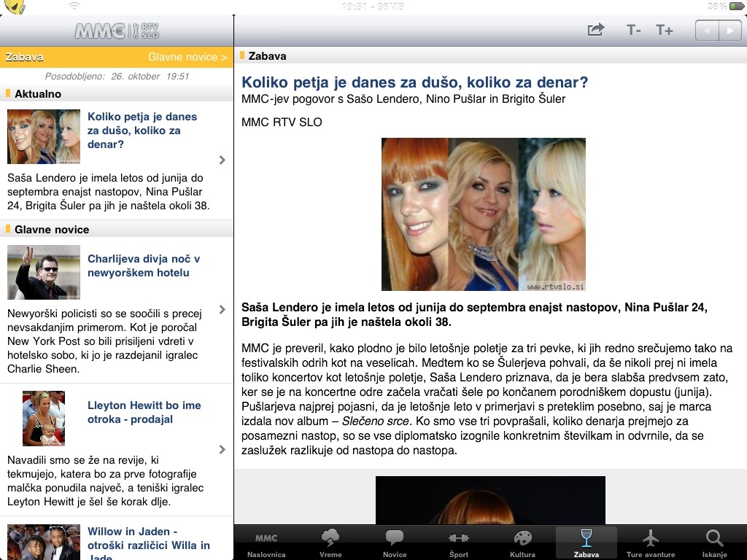Increase text size with the T+ button
This screenshot has height=560, width=747.
[x=664, y=30]
